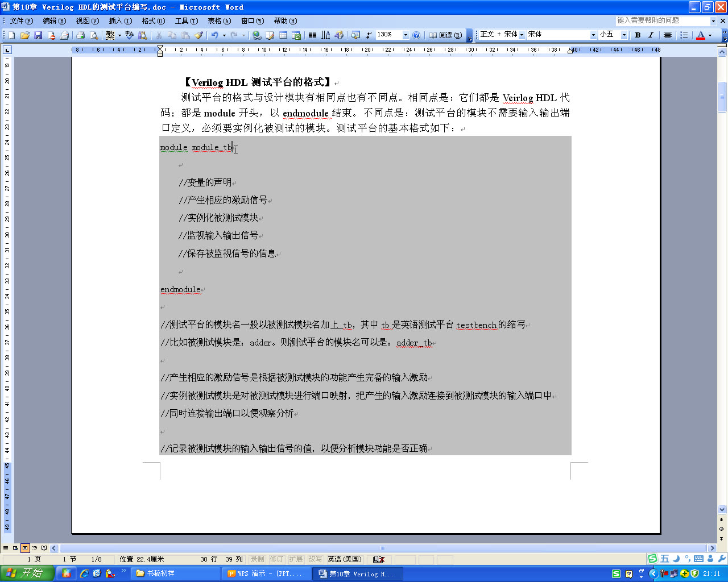
Task: Toggle bulleted list icon
Action: 684,35
